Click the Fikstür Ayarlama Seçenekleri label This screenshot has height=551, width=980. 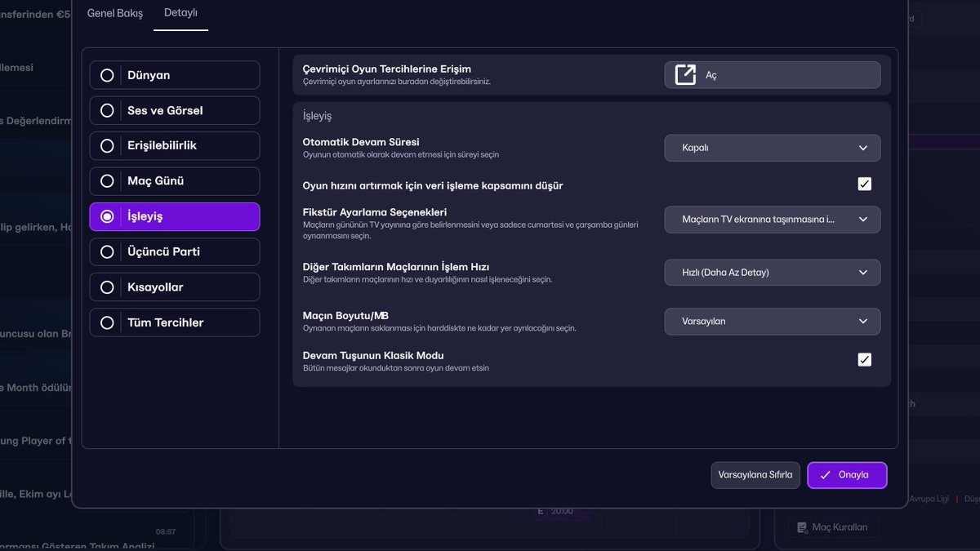[375, 212]
